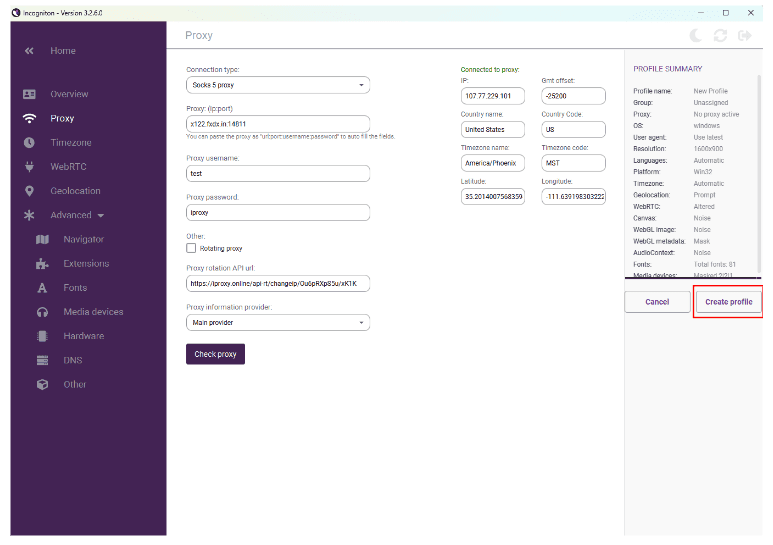Open Timezone via the clock icon
This screenshot has width=773, height=545.
29,143
